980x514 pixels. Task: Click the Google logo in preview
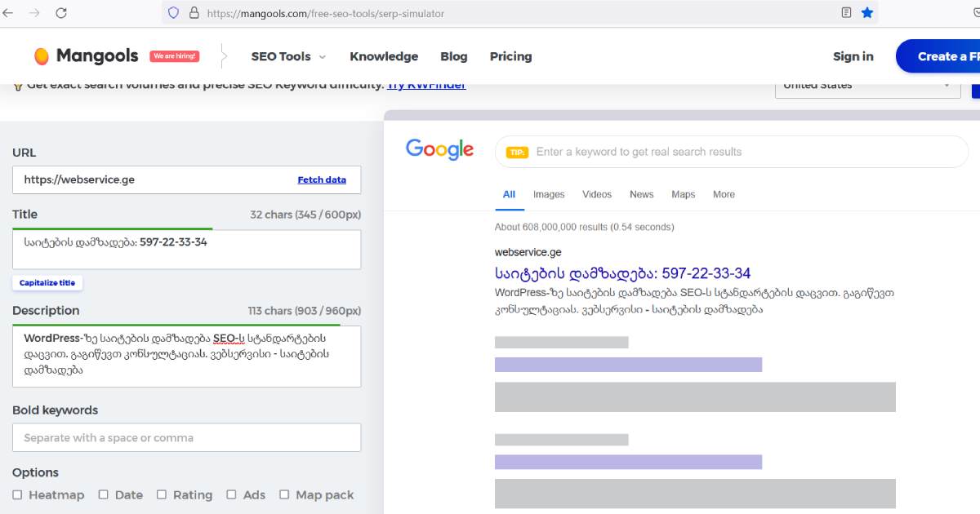pos(439,149)
